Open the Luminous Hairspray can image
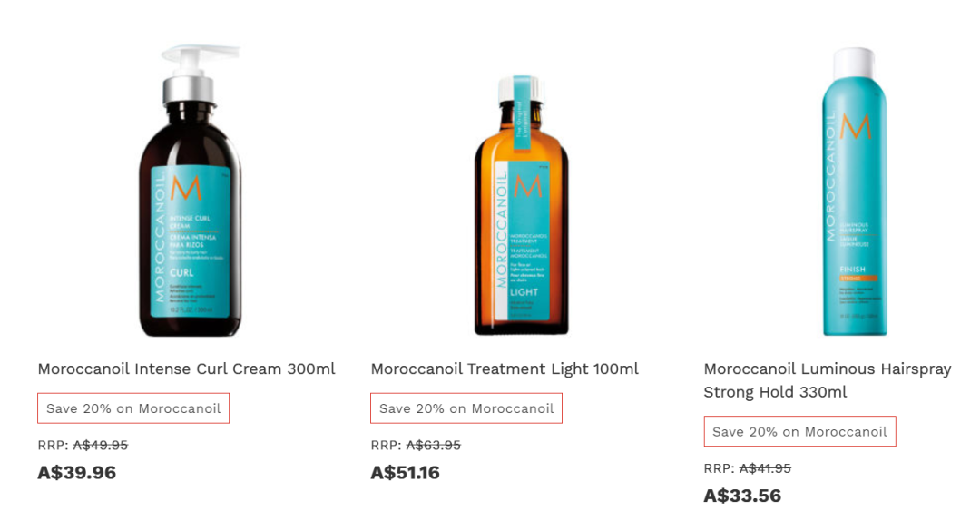 point(855,192)
